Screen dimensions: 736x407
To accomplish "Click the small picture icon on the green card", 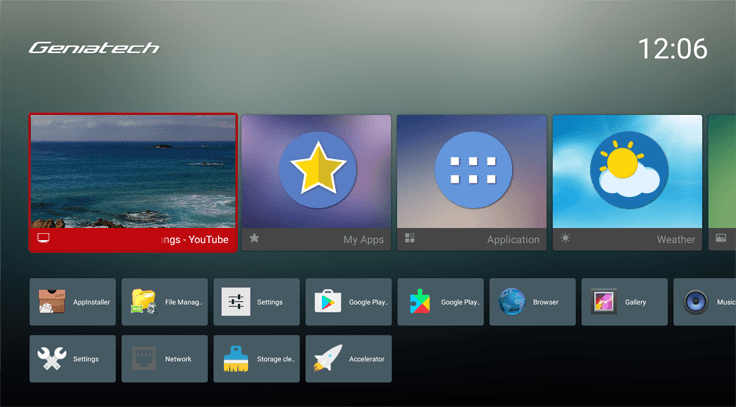I will pyautogui.click(x=721, y=238).
